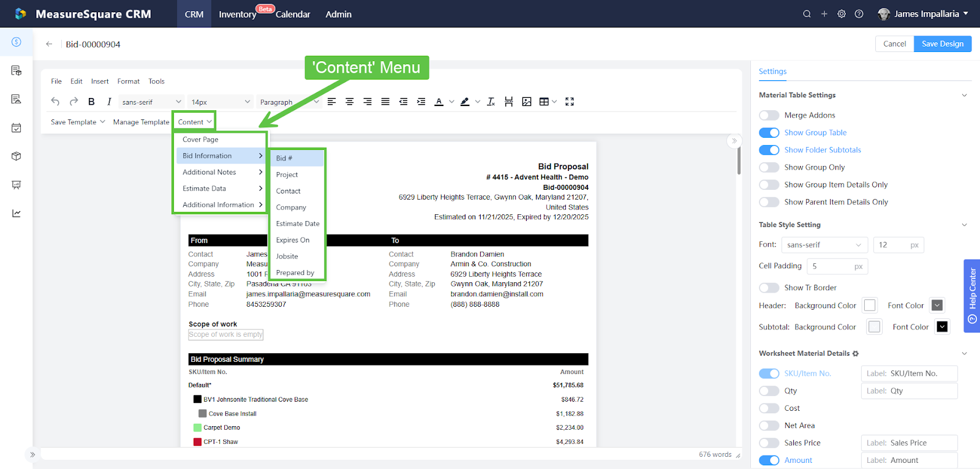980x469 pixels.
Task: Open the Paragraph style dropdown
Action: pyautogui.click(x=289, y=102)
